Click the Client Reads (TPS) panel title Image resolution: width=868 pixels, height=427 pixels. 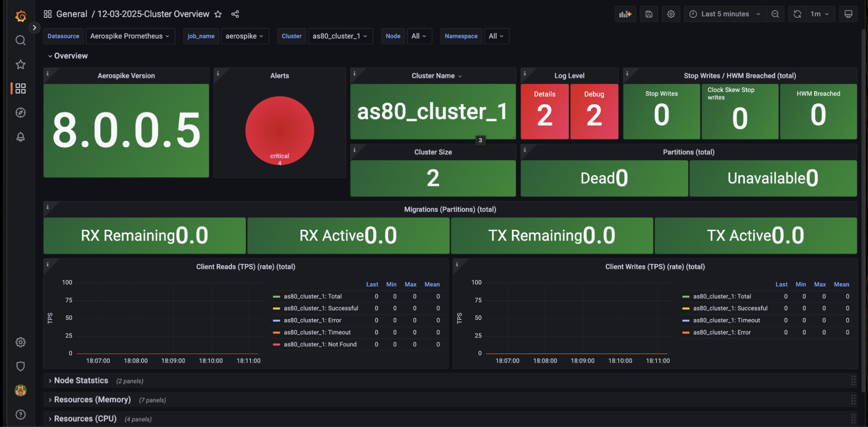point(246,267)
